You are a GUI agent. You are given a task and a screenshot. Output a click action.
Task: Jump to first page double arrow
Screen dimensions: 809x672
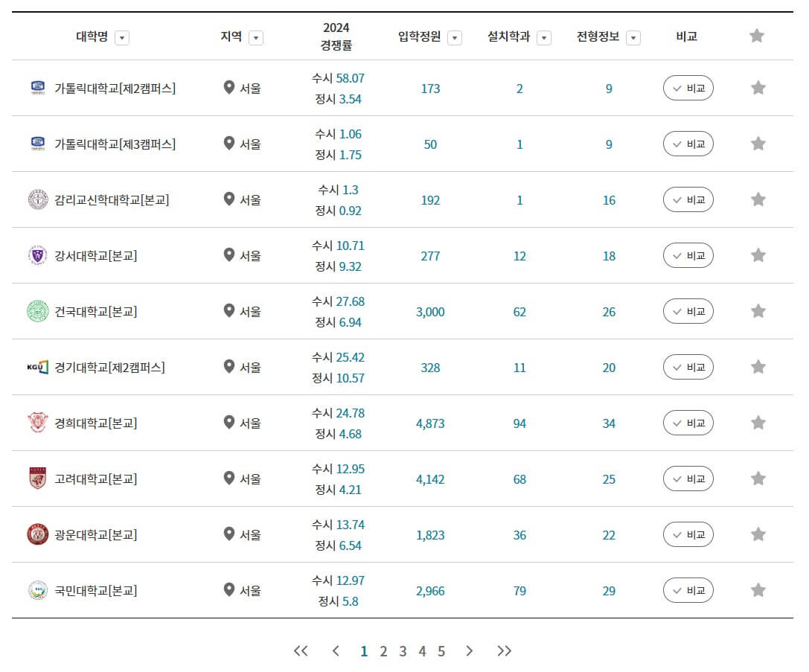point(301,651)
